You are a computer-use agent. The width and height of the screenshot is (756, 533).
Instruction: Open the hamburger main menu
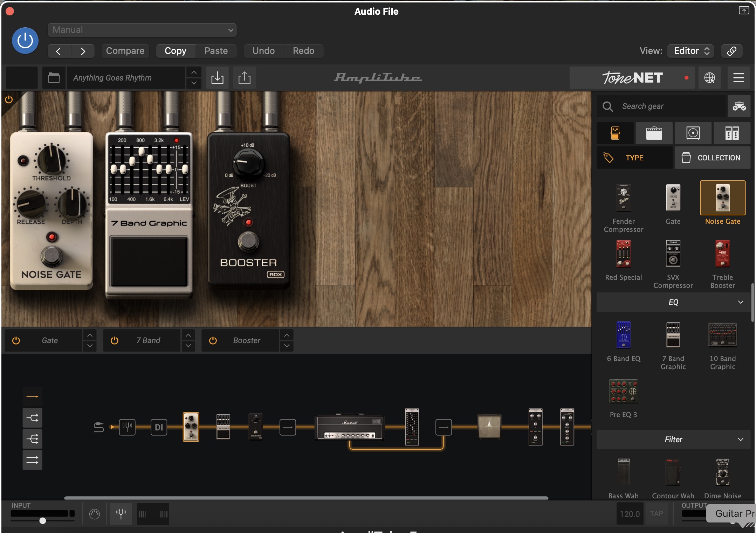(738, 78)
